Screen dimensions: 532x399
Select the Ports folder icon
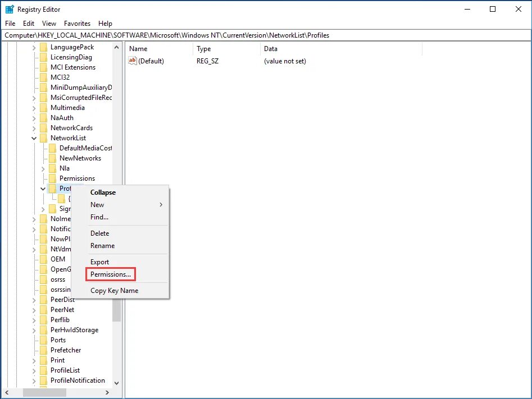[x=43, y=340]
